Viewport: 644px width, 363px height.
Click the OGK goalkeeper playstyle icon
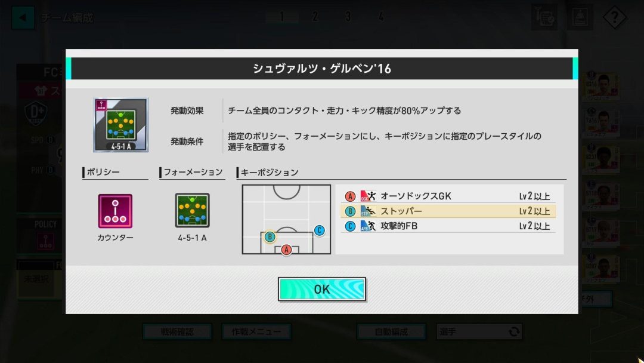368,196
